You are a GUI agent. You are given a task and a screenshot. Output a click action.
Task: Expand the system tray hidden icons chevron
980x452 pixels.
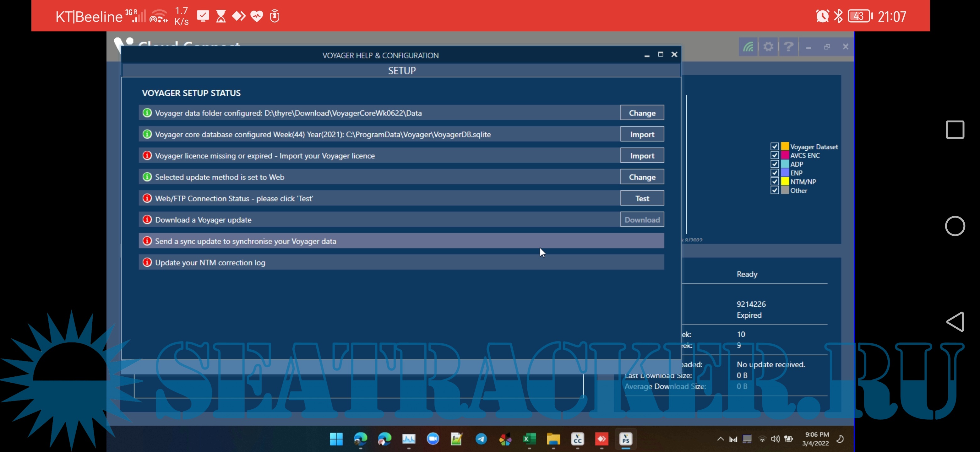[x=720, y=439]
